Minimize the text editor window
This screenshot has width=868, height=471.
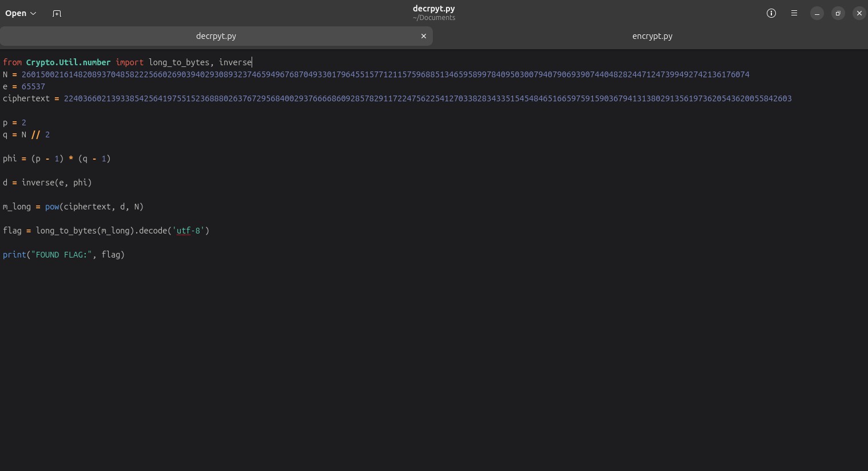click(x=817, y=13)
